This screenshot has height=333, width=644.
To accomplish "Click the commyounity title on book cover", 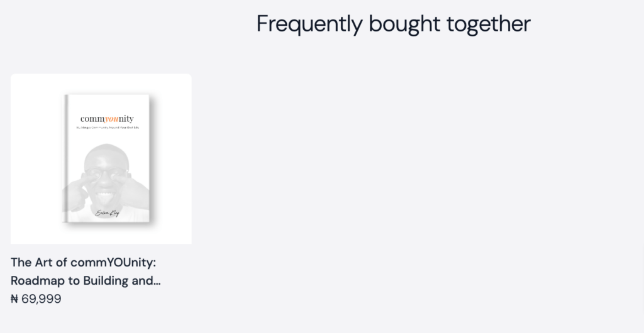I will pos(107,119).
